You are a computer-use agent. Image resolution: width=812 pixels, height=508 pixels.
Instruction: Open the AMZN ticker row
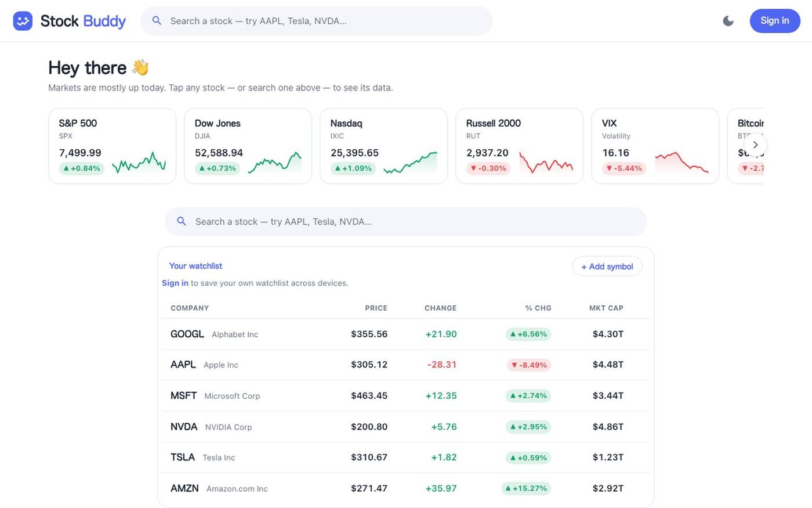(406, 489)
